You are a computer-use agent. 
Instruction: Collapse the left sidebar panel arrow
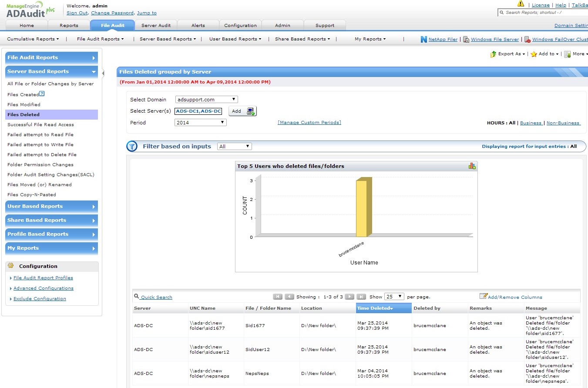point(103,73)
